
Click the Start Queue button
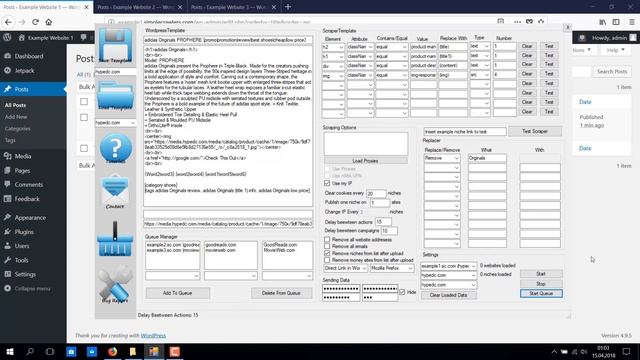[x=541, y=293]
